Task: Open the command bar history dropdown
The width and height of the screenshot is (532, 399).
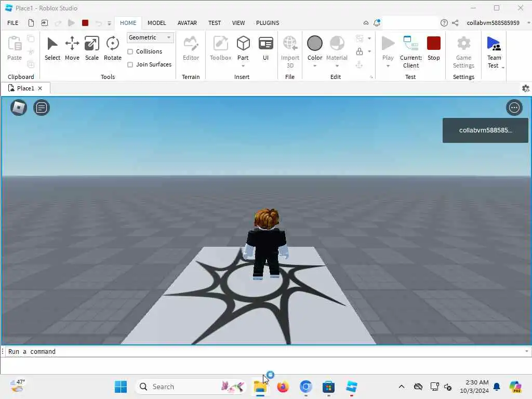Action: click(x=527, y=351)
